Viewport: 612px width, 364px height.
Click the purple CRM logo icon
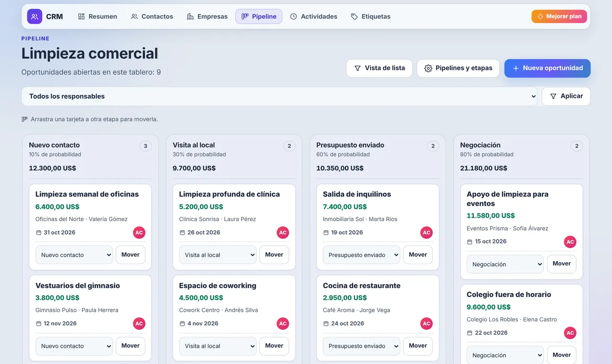pos(34,16)
